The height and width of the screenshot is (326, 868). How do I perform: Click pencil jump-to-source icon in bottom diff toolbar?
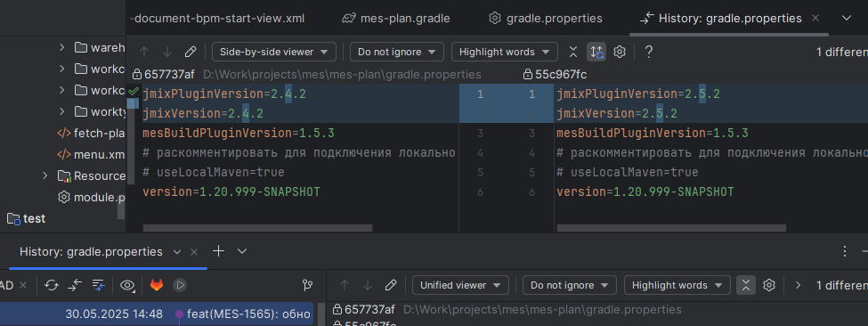391,286
